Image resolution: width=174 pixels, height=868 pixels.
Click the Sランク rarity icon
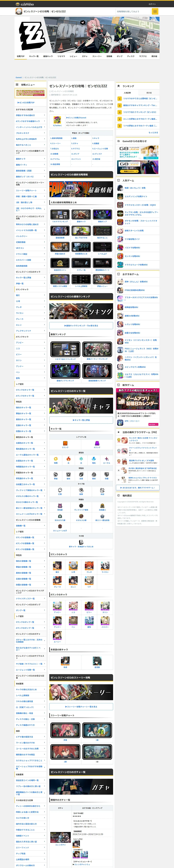[x=65, y=443]
